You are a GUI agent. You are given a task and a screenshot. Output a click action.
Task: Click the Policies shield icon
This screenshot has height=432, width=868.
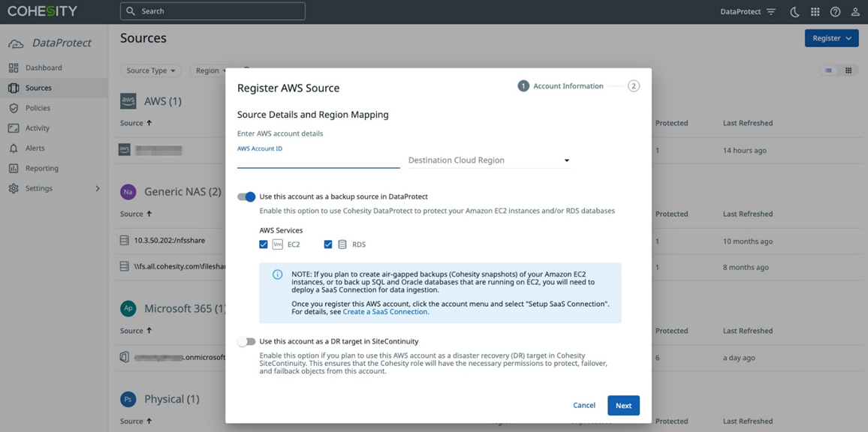click(14, 109)
